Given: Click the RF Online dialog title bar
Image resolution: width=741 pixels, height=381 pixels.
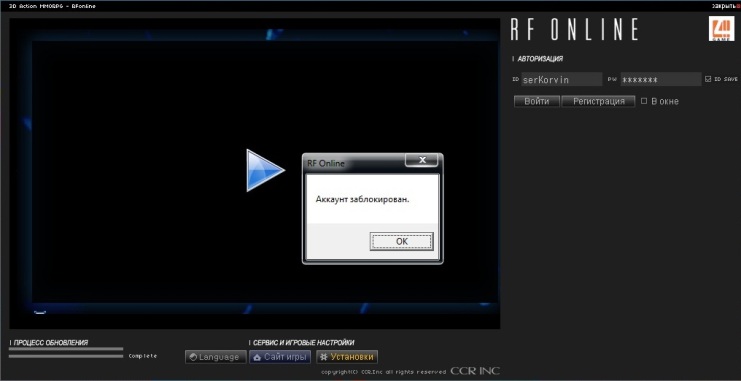Looking at the screenshot, I should click(353, 164).
